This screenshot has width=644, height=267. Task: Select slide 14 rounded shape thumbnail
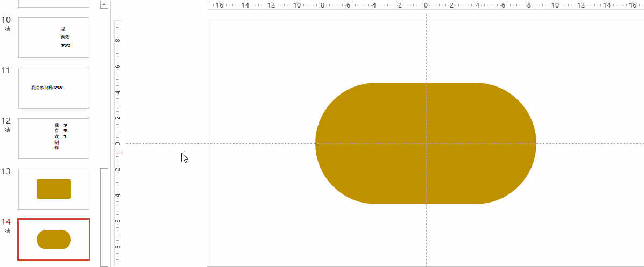coord(54,240)
